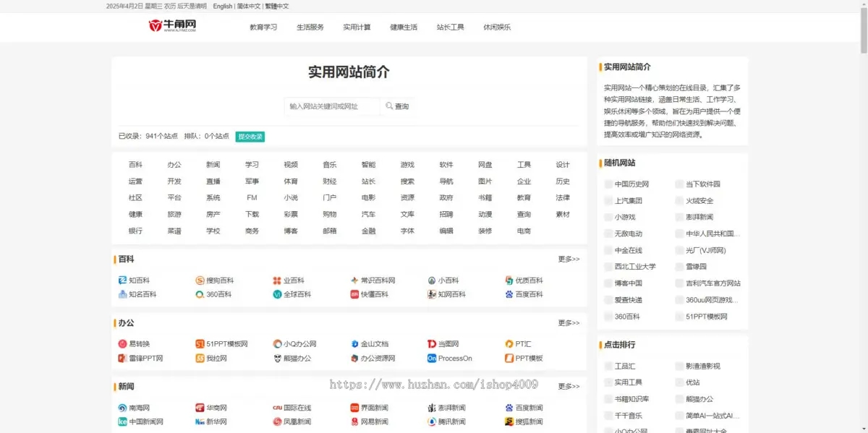Select the 常识百科网 icon
Image resolution: width=868 pixels, height=433 pixels.
(x=354, y=280)
